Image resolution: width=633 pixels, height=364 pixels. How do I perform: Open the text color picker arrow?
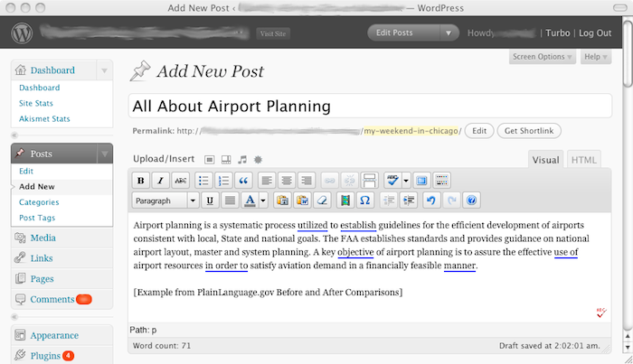coord(263,201)
